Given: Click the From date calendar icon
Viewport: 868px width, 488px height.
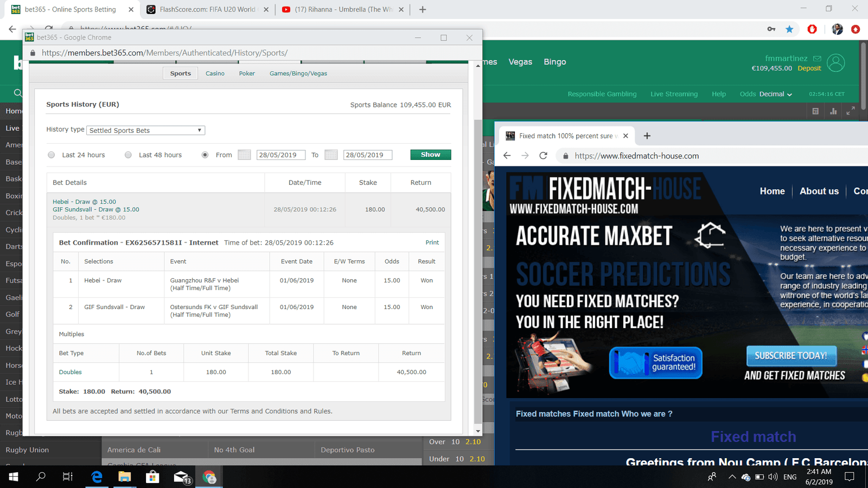Looking at the screenshot, I should point(244,155).
